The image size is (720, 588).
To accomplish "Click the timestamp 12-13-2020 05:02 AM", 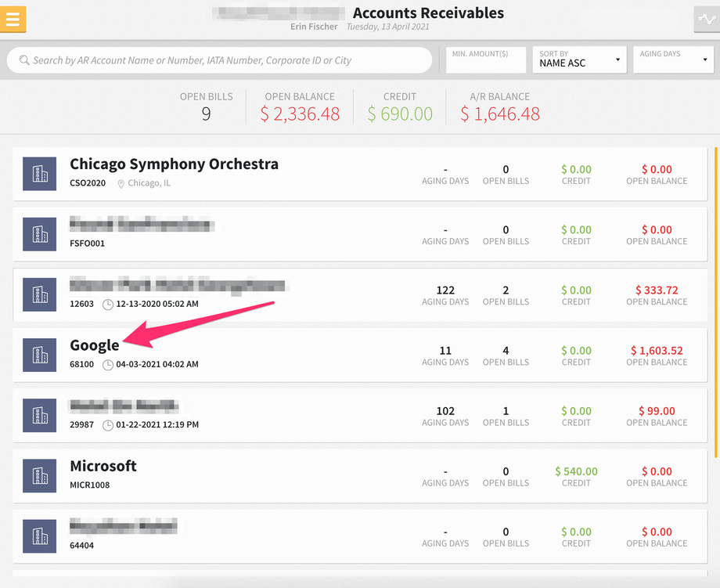I will (157, 304).
